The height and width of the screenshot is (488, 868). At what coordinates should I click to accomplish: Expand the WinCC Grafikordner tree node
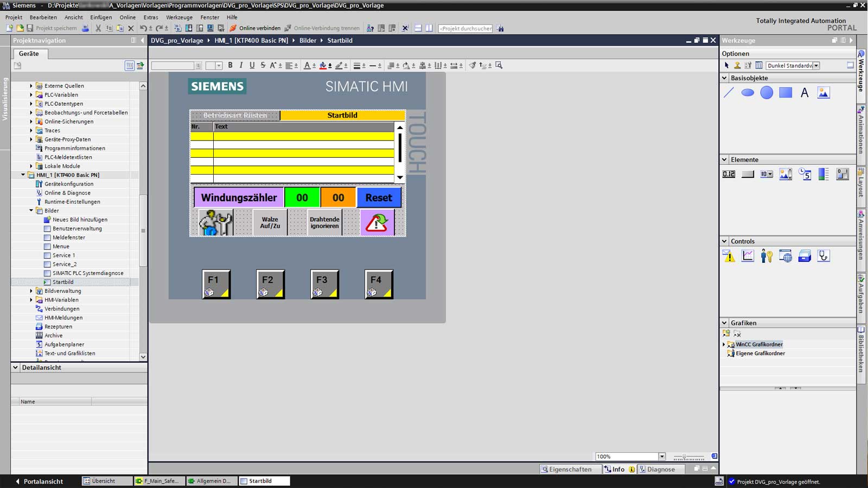click(x=724, y=344)
